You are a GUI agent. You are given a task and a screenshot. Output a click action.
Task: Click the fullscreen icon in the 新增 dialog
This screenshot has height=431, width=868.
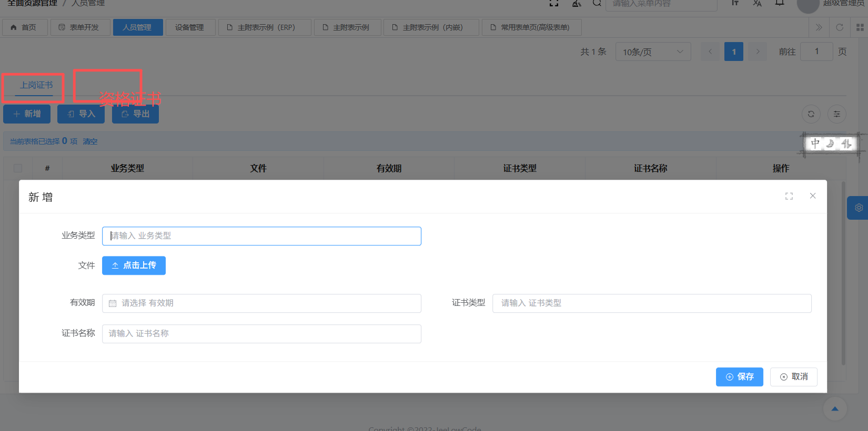click(789, 196)
